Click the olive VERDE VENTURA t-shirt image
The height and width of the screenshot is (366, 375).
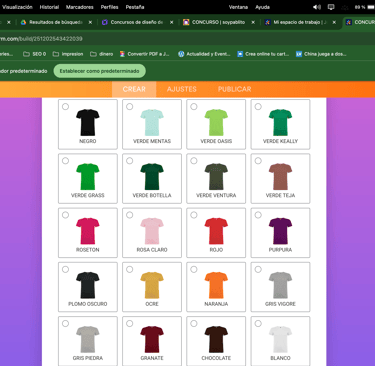(216, 177)
